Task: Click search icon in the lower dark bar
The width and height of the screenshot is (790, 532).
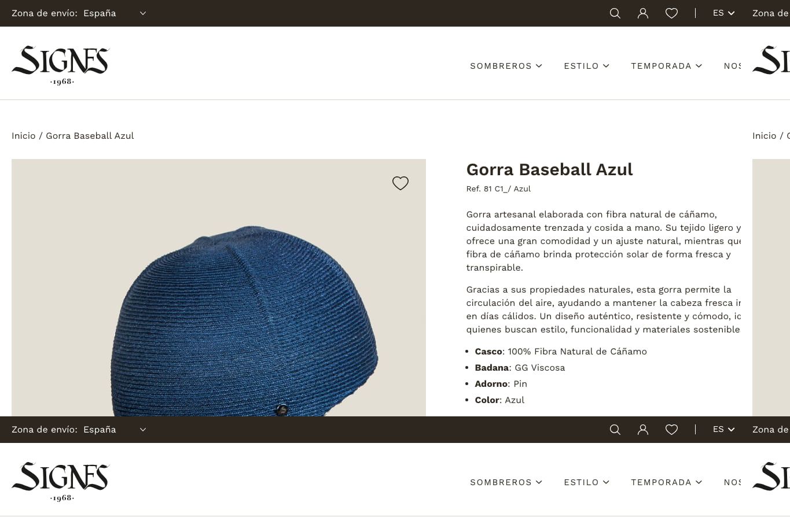Action: click(615, 430)
